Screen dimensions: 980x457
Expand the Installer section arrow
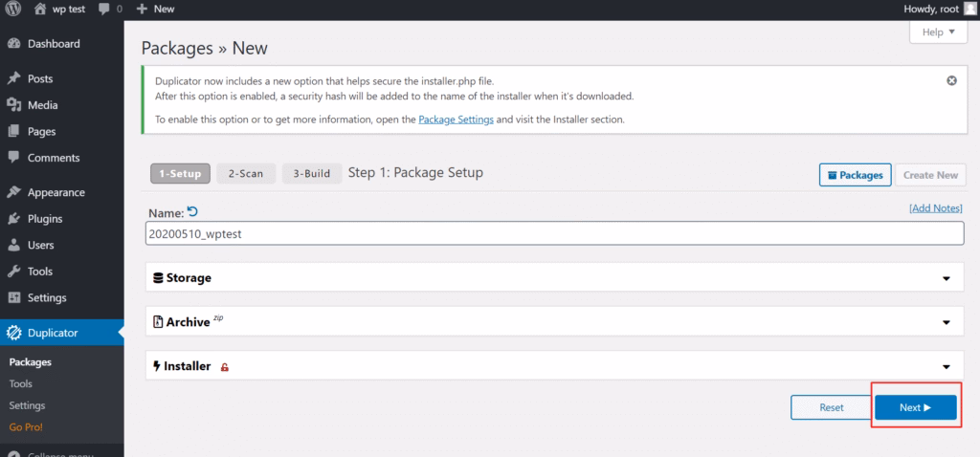pos(947,367)
